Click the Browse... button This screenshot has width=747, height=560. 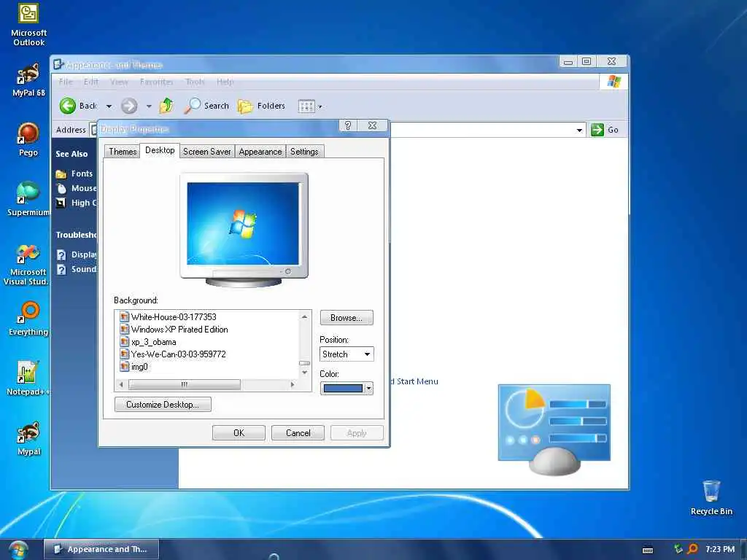pos(347,318)
